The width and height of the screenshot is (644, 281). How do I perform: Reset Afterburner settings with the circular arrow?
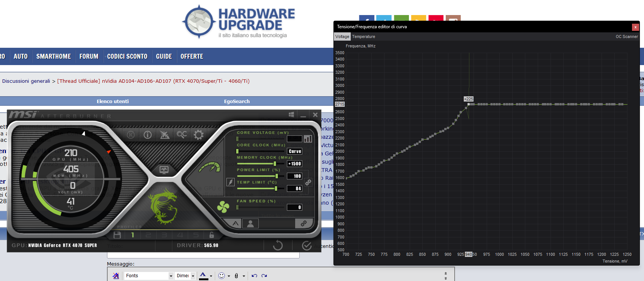[x=278, y=246]
